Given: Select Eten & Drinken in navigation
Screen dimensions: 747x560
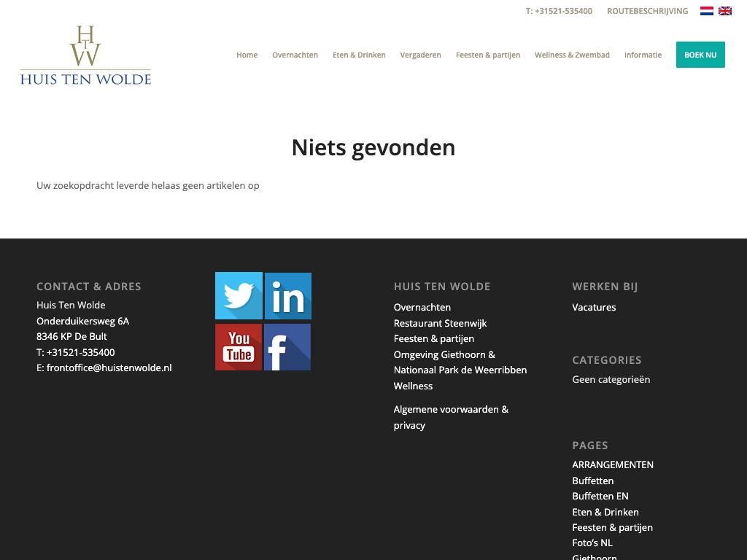Looking at the screenshot, I should pos(359,55).
